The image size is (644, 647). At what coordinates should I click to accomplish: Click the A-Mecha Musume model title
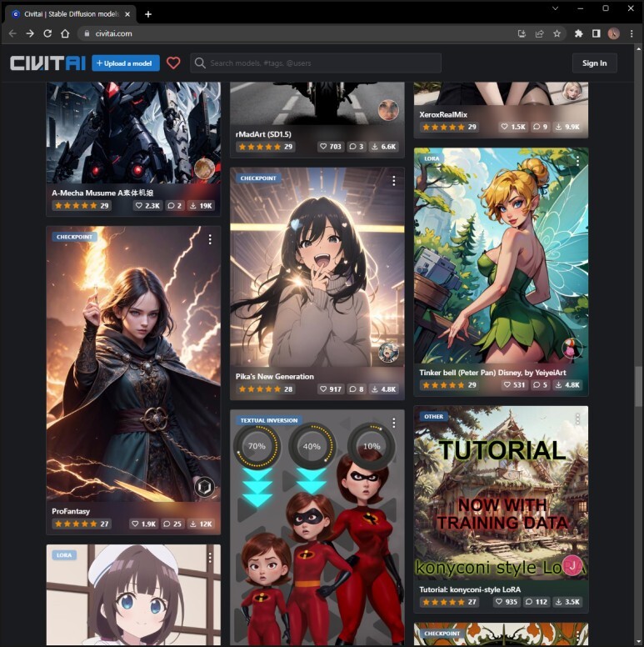pyautogui.click(x=102, y=193)
